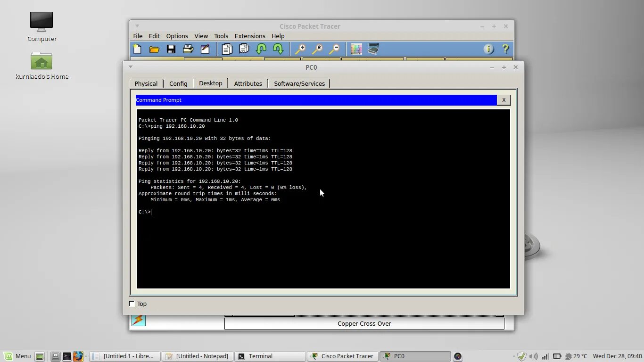The width and height of the screenshot is (644, 362).
Task: Click the 'Packet Tracer PC Command Line 1.0' text
Action: pyautogui.click(x=188, y=120)
